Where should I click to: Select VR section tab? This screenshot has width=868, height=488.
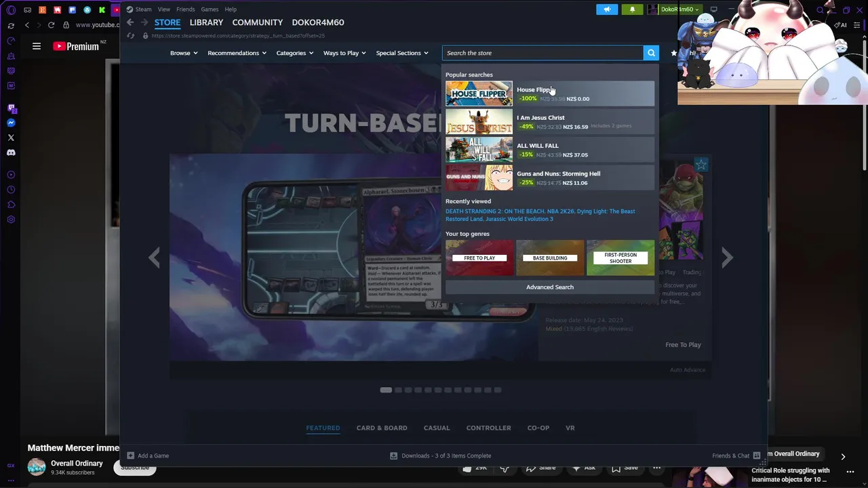coord(570,428)
